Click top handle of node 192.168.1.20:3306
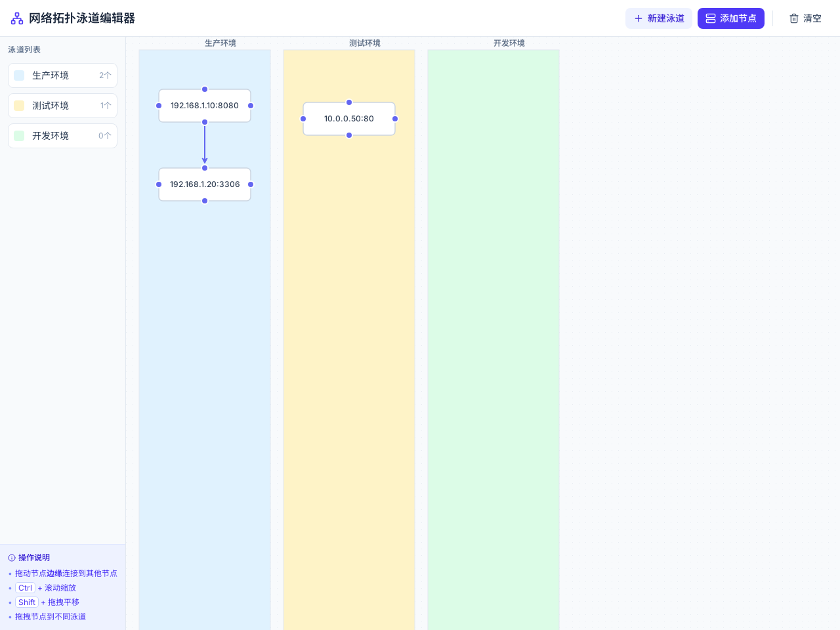Screen dimensions: 840x630 pos(205,168)
